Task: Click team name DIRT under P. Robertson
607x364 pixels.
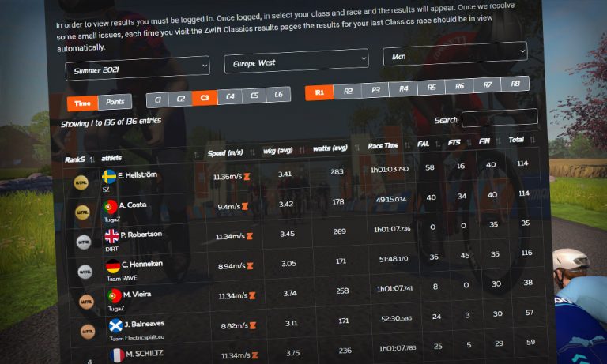Action: tap(111, 249)
